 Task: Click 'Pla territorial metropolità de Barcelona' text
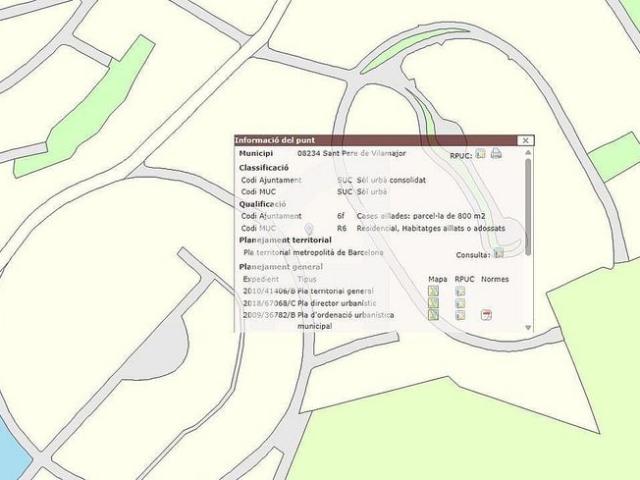click(x=313, y=253)
